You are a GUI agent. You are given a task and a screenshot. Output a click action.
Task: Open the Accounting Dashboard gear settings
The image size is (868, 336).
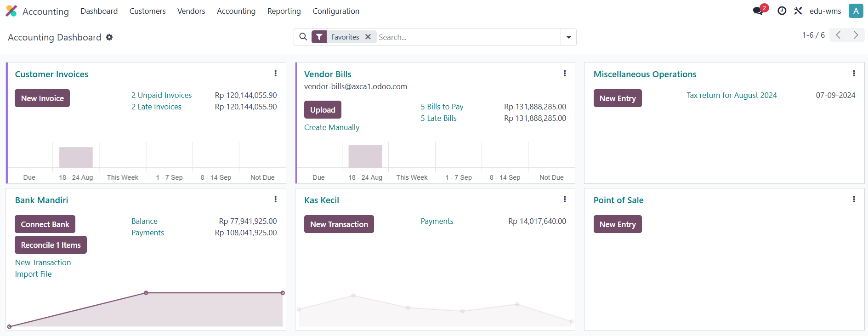coord(109,37)
